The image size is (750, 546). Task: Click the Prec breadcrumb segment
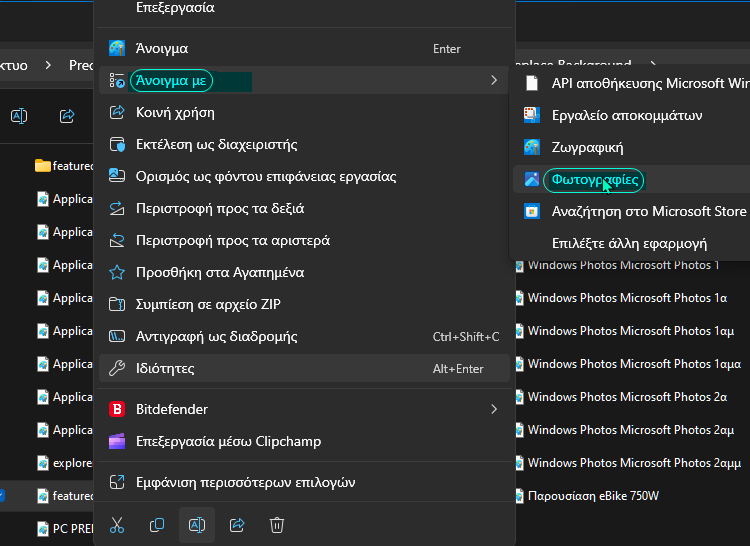pos(81,65)
